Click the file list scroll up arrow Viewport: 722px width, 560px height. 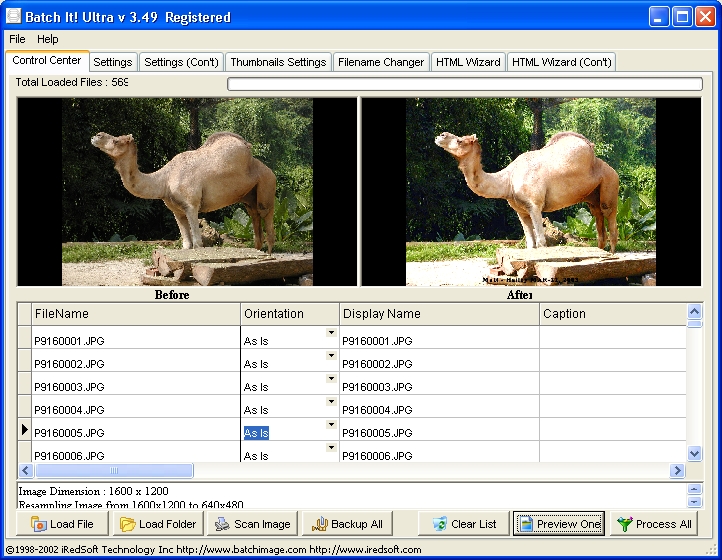coord(694,312)
